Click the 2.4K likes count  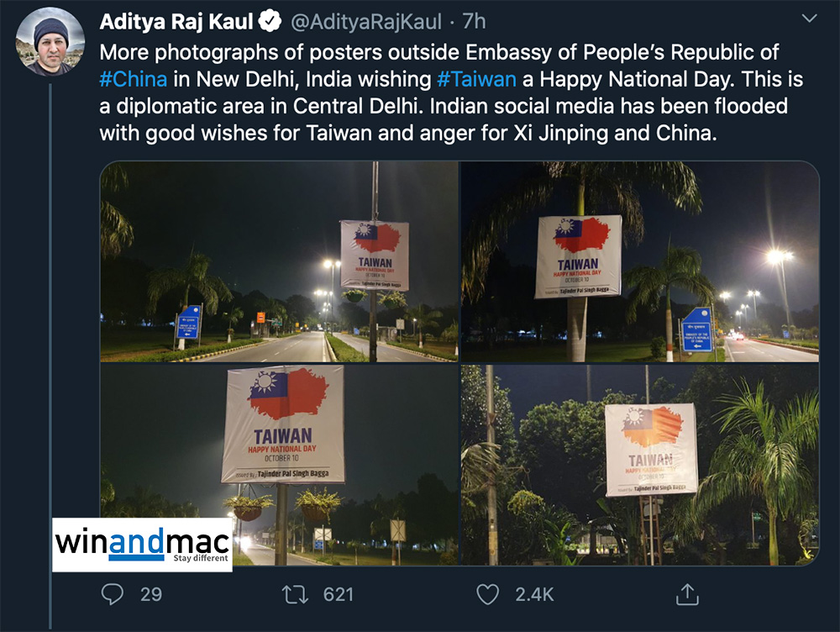(x=534, y=594)
